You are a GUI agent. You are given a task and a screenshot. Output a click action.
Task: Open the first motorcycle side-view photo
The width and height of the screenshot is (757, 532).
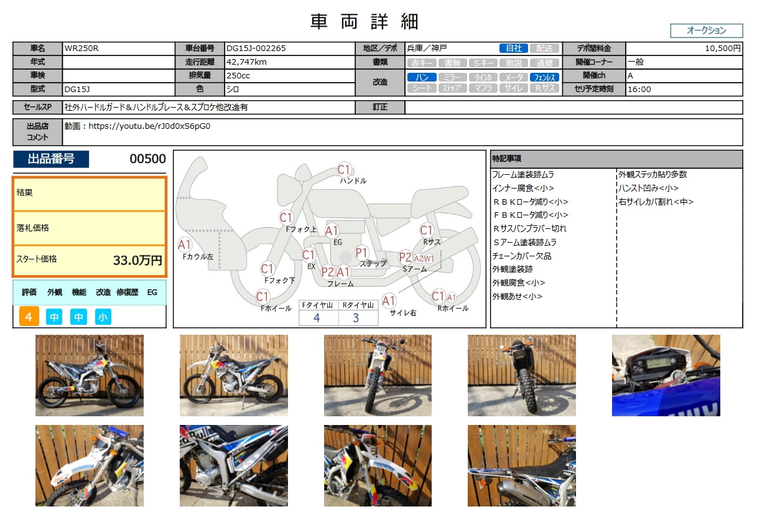coord(90,375)
